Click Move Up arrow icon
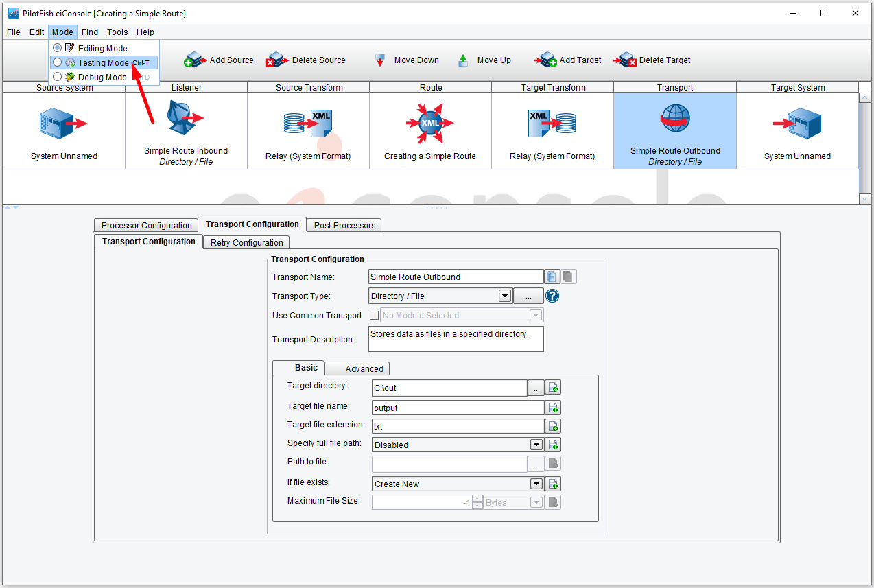The image size is (874, 588). (x=463, y=60)
